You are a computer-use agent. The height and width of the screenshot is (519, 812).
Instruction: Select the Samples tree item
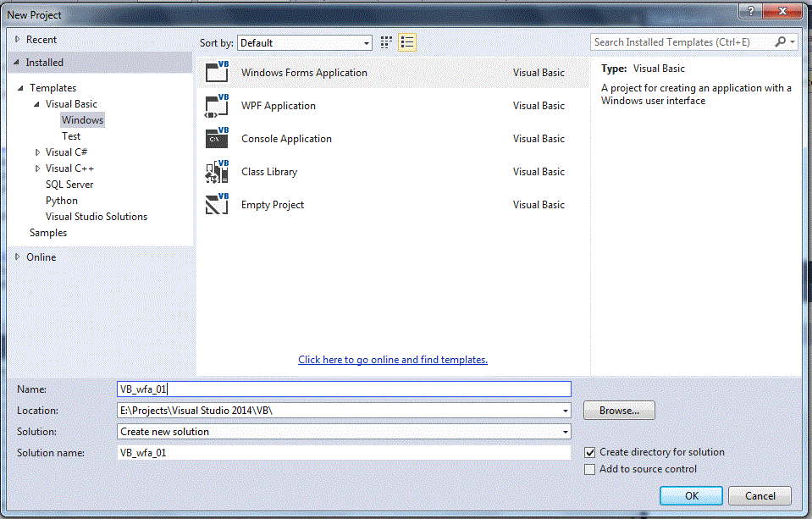(x=48, y=233)
